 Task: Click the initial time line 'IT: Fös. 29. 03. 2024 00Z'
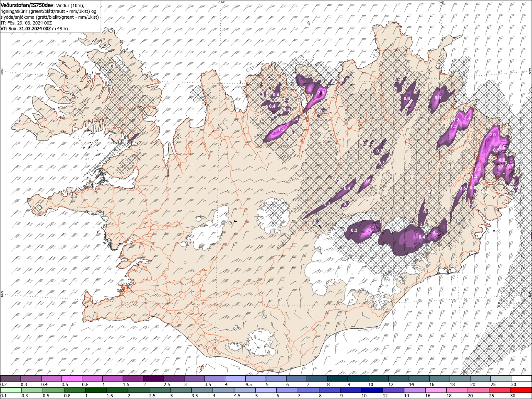26,23
